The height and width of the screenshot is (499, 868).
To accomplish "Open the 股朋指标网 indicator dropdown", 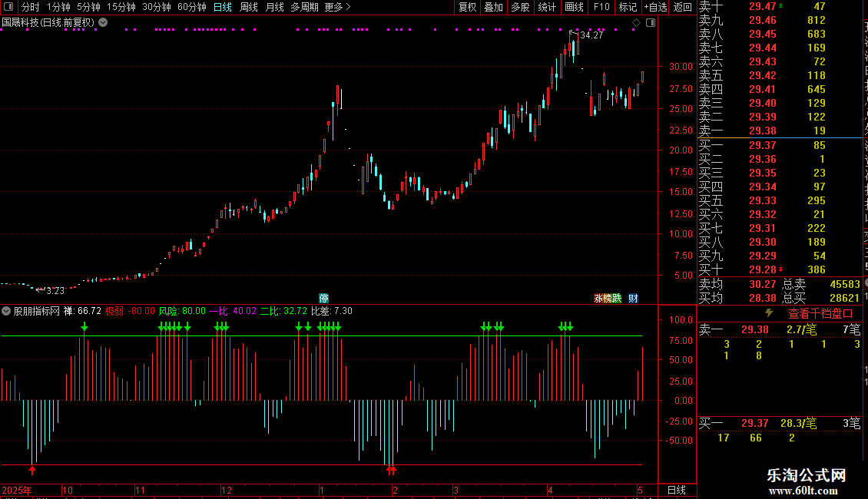I will tap(6, 311).
